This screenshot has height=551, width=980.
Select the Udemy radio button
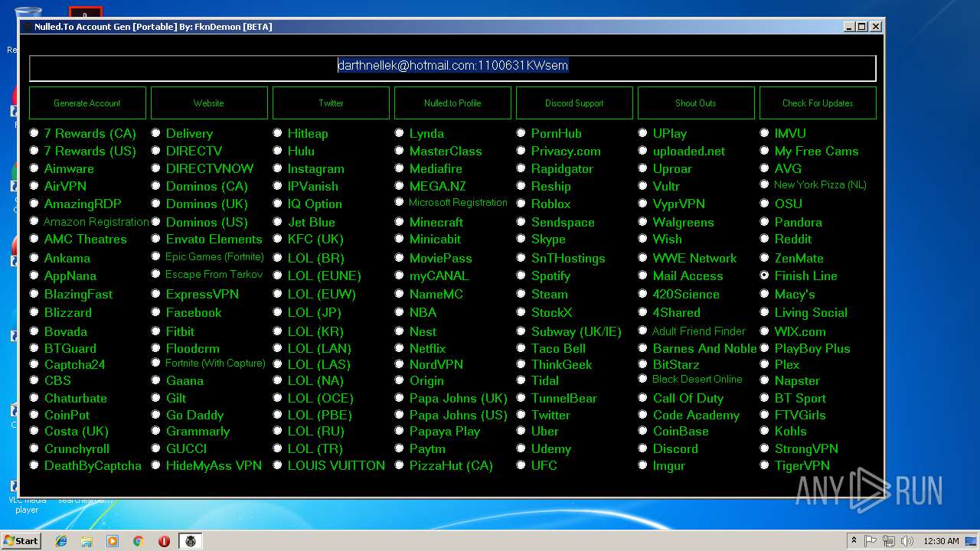[521, 448]
